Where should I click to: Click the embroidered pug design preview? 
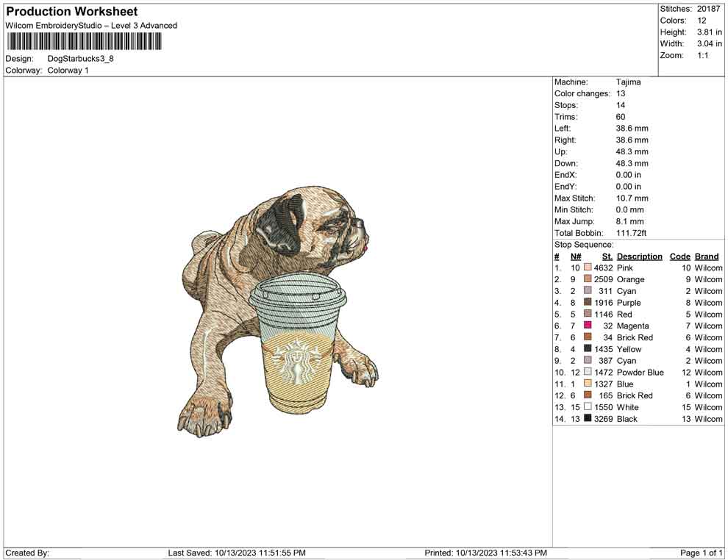pos(278,311)
